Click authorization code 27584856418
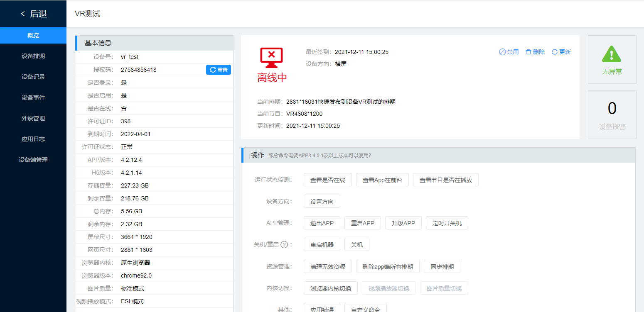Viewport: 644px width, 312px height. [139, 70]
